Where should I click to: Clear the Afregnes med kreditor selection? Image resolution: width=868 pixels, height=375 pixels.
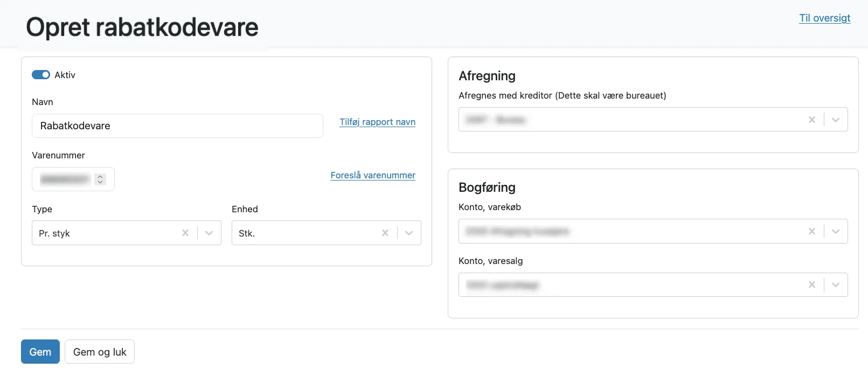812,120
